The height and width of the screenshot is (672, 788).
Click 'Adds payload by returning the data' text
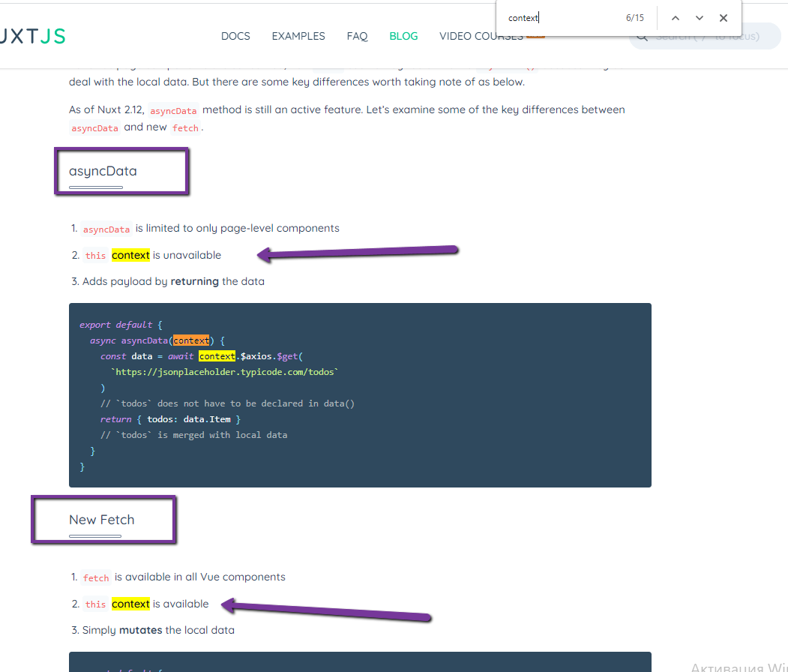point(173,281)
